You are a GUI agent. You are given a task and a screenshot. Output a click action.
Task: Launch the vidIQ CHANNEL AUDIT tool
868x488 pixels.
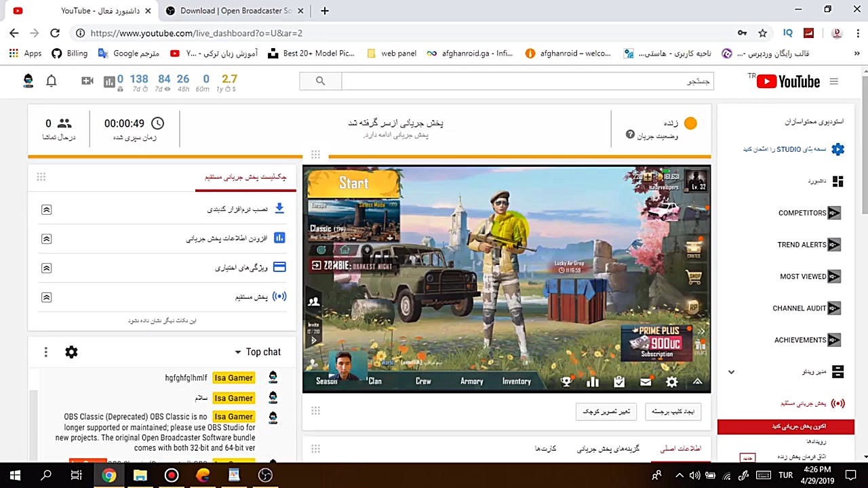click(806, 308)
